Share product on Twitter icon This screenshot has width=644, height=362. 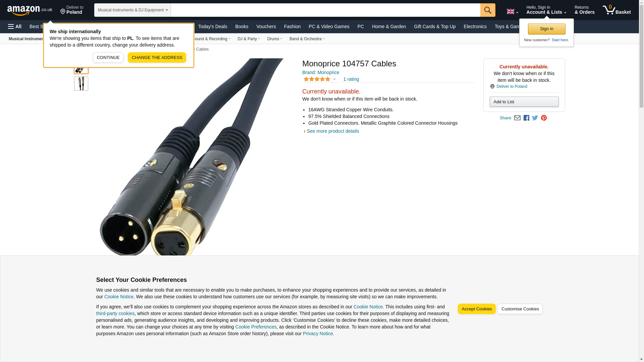pos(535,118)
